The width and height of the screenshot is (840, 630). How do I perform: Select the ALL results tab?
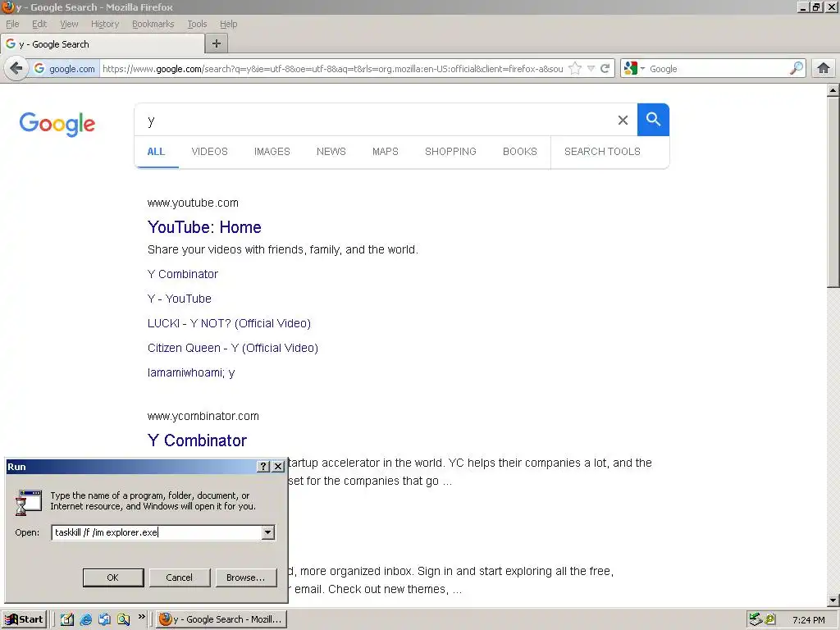156,152
